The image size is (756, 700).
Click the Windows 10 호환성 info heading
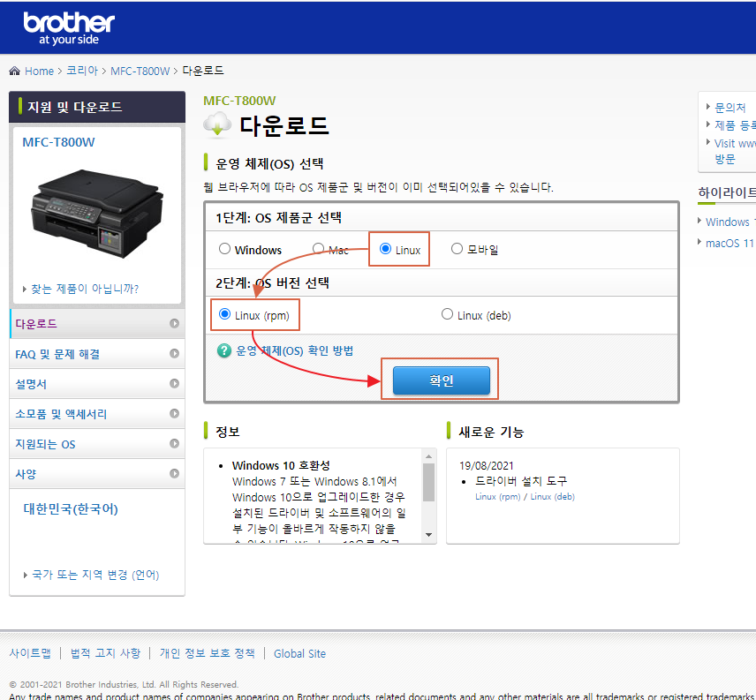[281, 465]
